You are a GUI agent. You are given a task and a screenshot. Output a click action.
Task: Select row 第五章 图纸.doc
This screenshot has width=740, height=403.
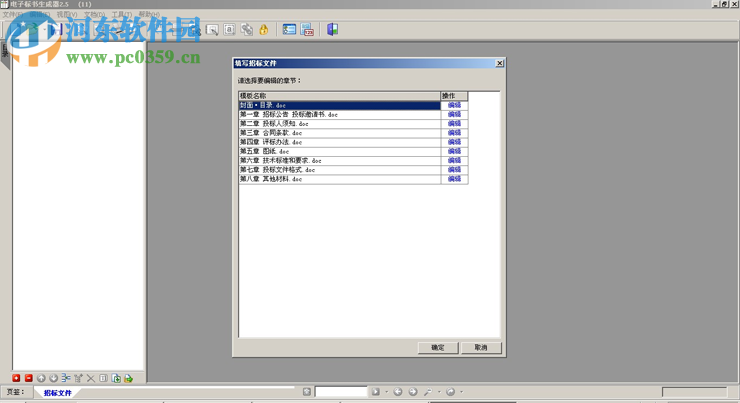(339, 151)
